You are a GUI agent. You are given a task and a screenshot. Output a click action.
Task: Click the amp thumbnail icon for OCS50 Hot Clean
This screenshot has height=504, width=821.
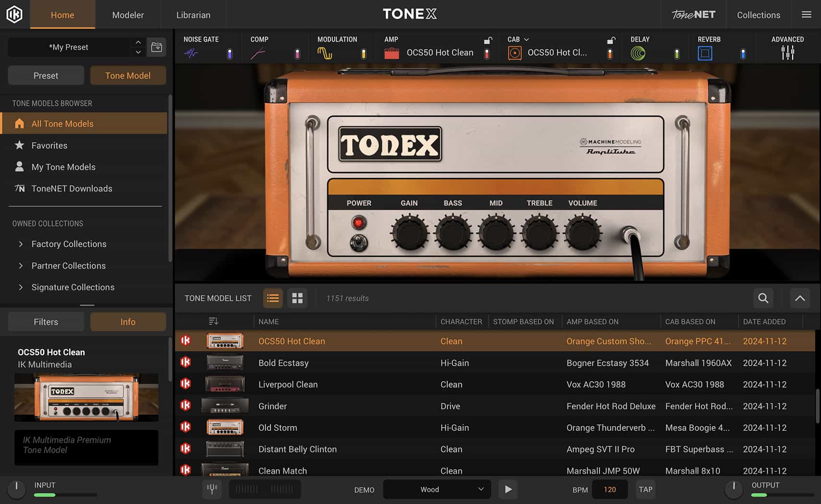coord(392,53)
